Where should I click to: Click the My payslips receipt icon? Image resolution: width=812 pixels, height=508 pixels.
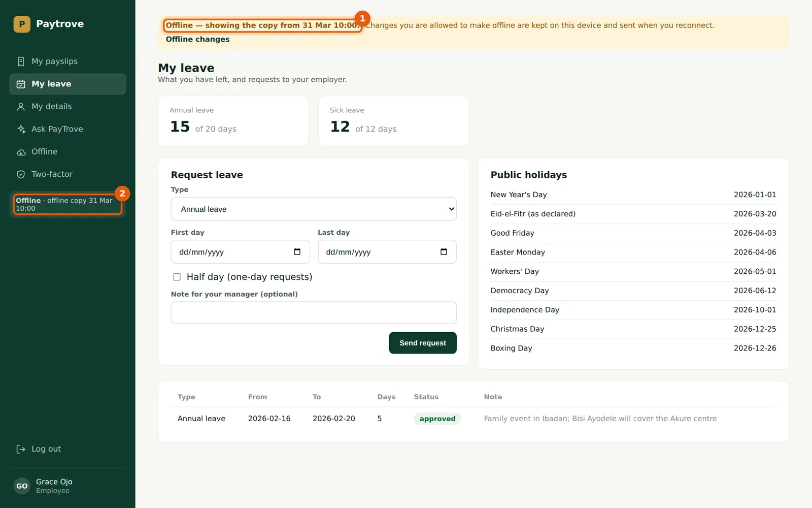[x=21, y=61]
